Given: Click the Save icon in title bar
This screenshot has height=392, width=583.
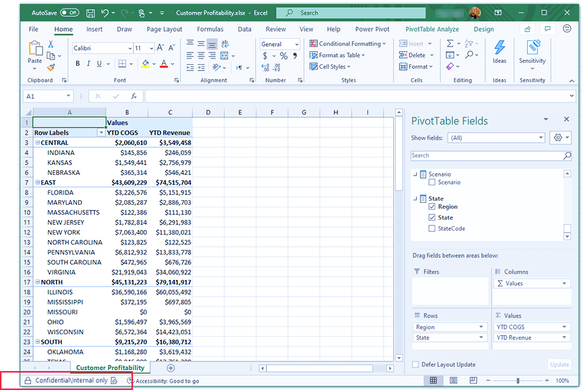Looking at the screenshot, I should tap(90, 13).
